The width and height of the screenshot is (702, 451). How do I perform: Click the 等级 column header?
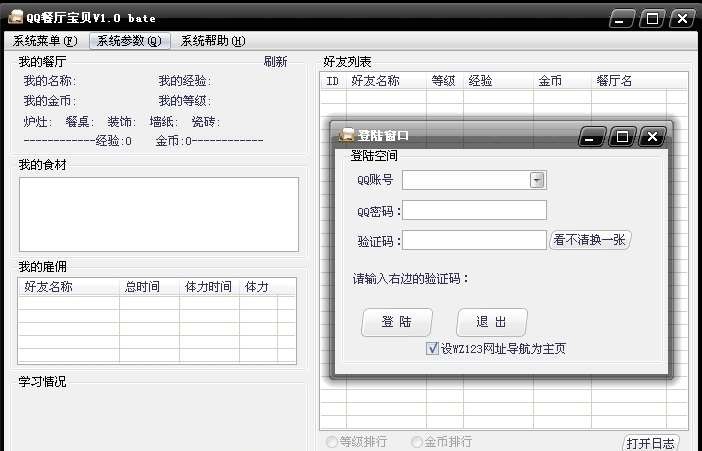coord(445,81)
